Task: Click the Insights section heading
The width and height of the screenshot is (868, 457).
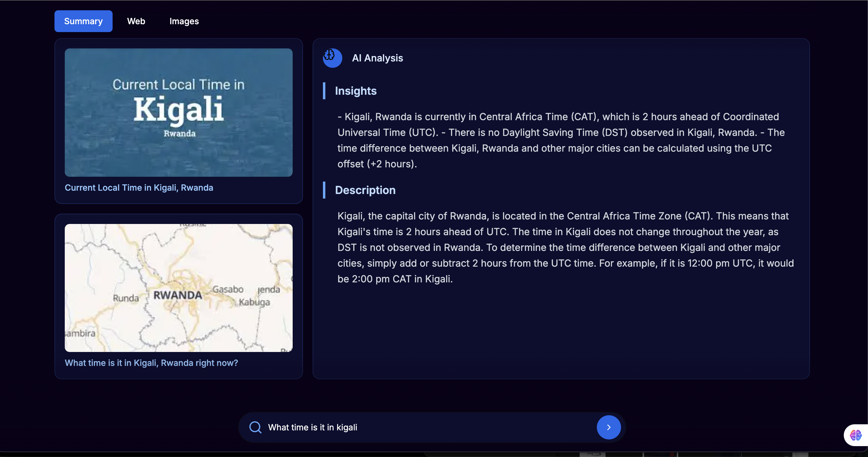Action: point(356,91)
